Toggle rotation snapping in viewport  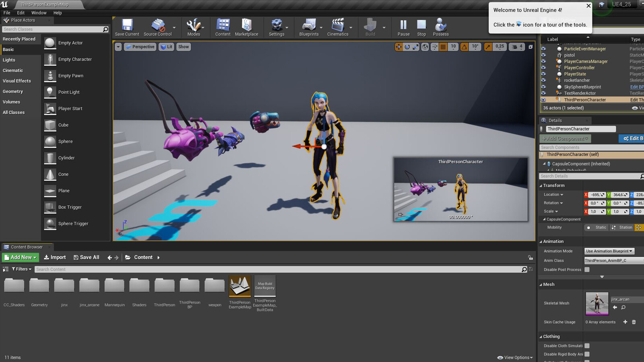tap(464, 47)
